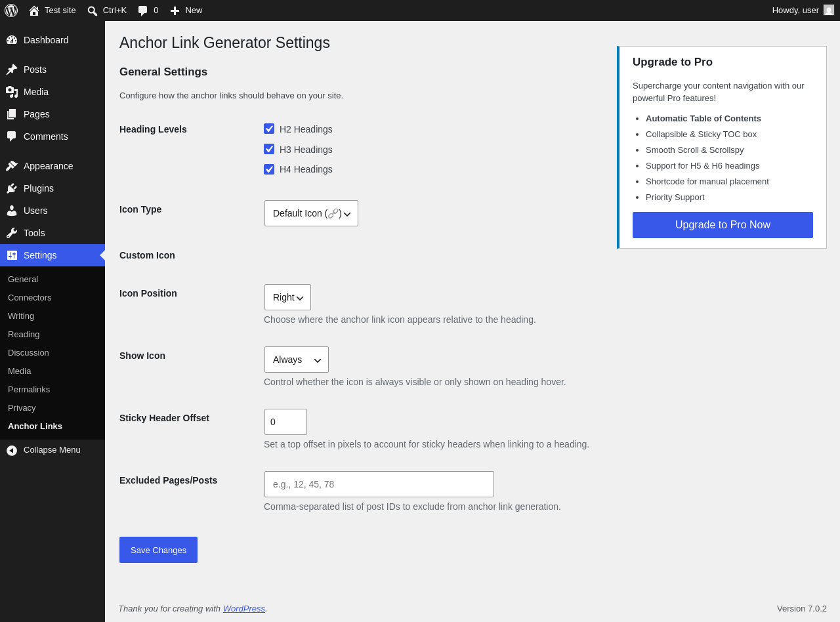Click the Users person icon
The image size is (840, 622).
12,211
